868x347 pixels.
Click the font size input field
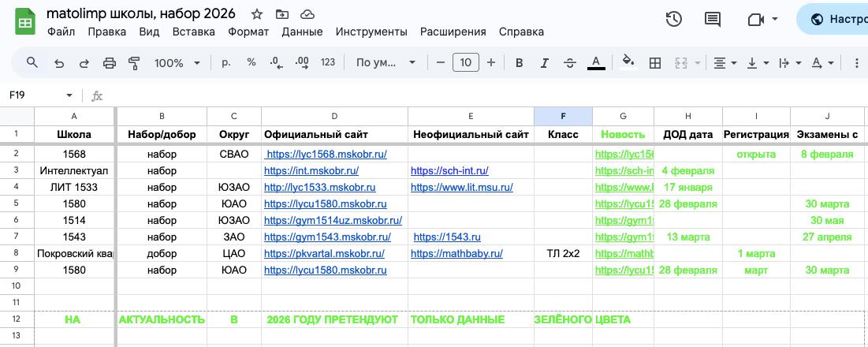465,63
